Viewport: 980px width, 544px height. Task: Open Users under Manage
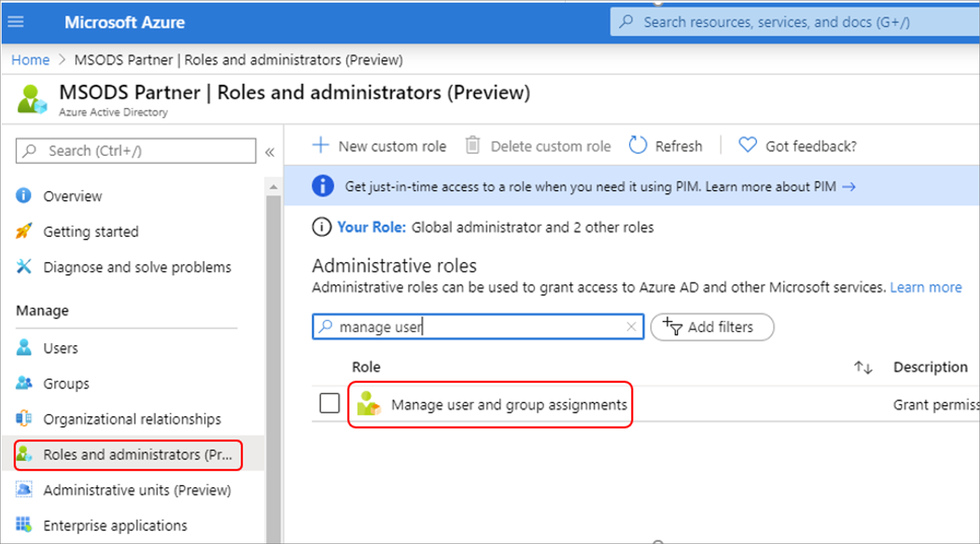click(61, 348)
